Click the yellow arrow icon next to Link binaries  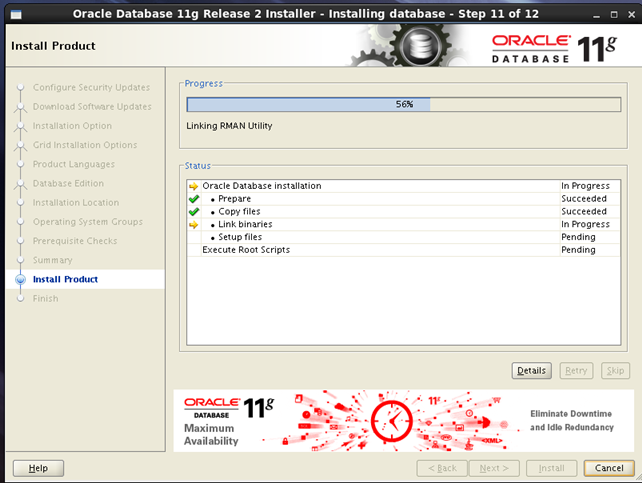pyautogui.click(x=194, y=224)
